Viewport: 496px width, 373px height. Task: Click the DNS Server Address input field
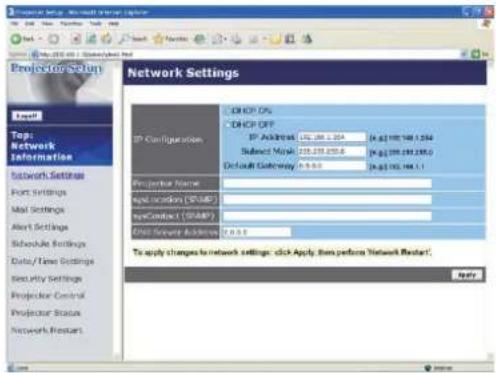click(256, 232)
